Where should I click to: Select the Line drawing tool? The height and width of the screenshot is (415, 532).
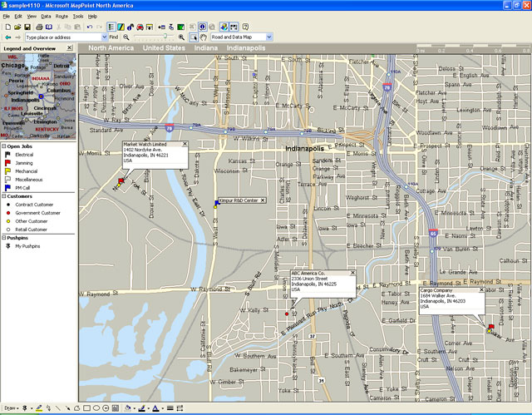[x=58, y=408]
